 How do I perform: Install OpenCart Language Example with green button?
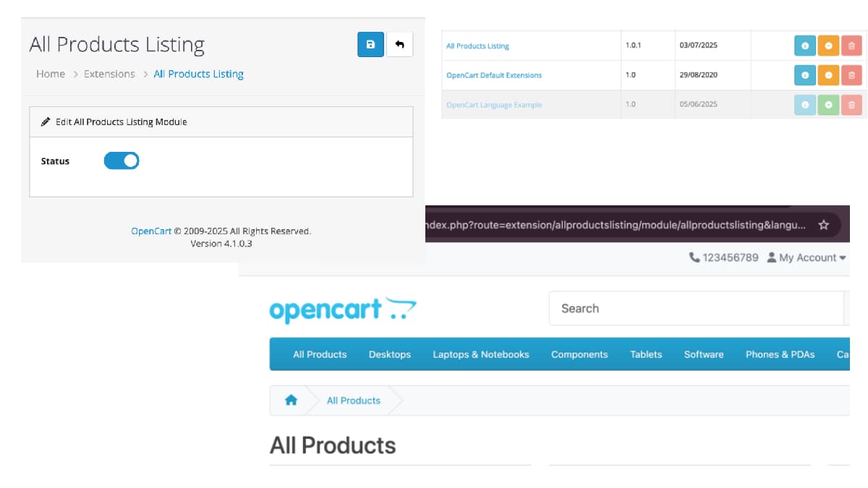coord(828,105)
